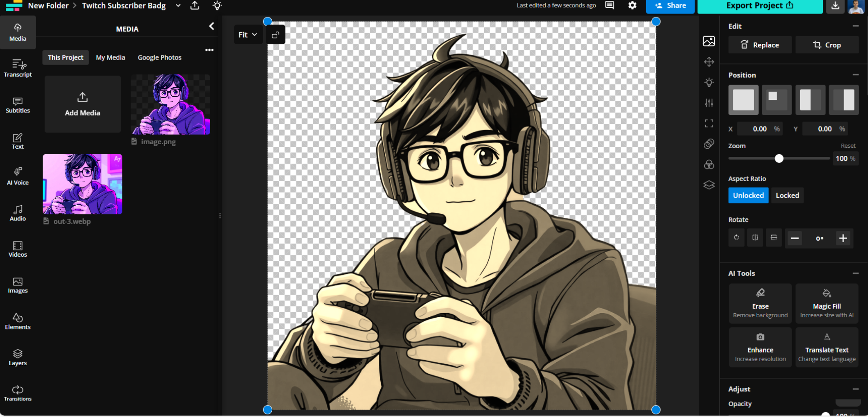Open the Subtitles panel
868x418 pixels.
18,105
